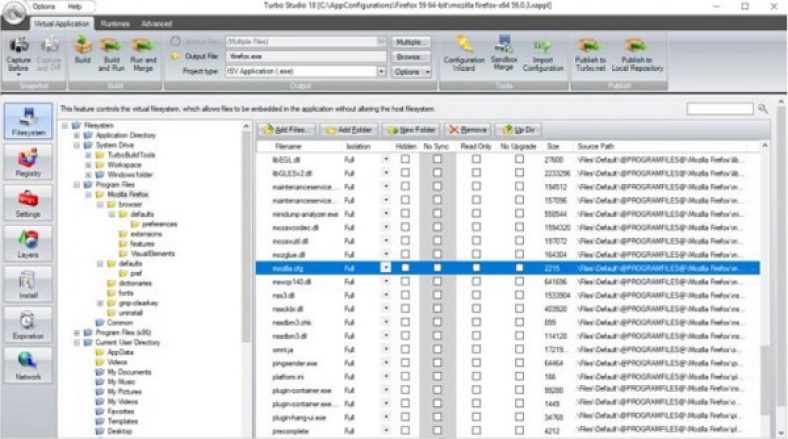Image resolution: width=788 pixels, height=439 pixels.
Task: Collapse the System Drive tree node
Action: coord(77,145)
